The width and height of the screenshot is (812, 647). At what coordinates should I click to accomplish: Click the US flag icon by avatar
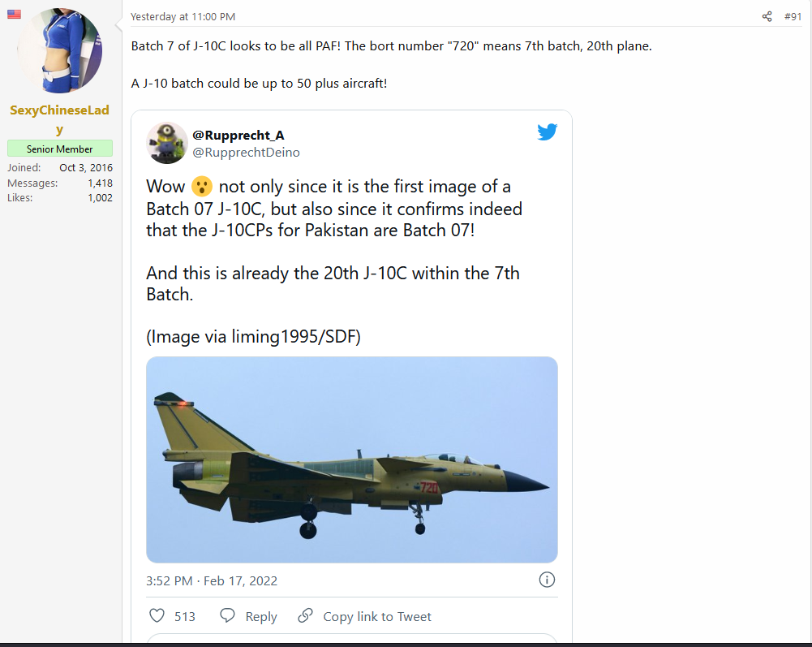(x=14, y=14)
